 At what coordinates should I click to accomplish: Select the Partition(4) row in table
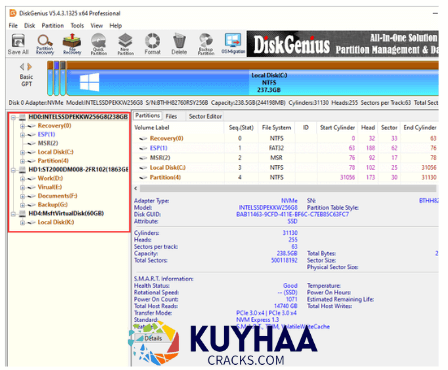click(286, 177)
